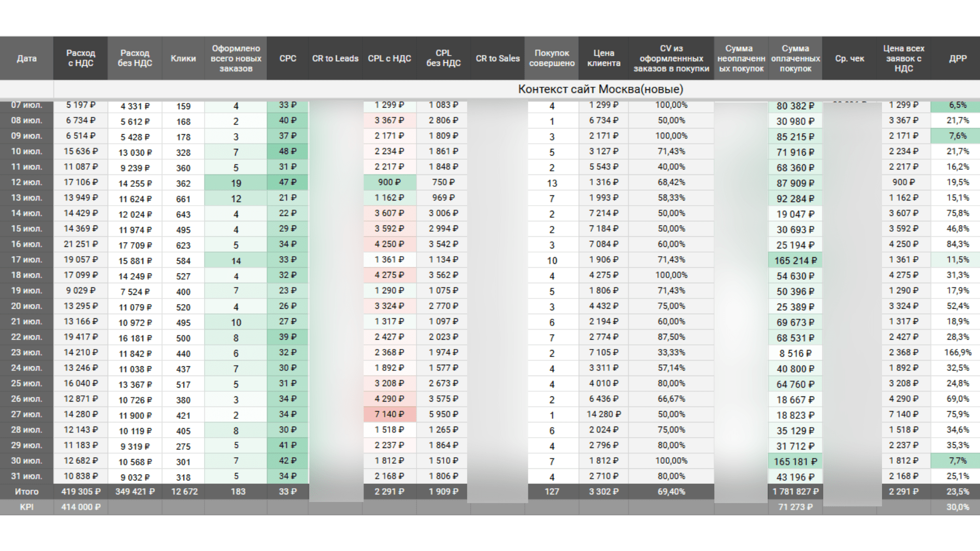
Task: Click the 7 140 ₽ CPL cell
Action: click(389, 414)
